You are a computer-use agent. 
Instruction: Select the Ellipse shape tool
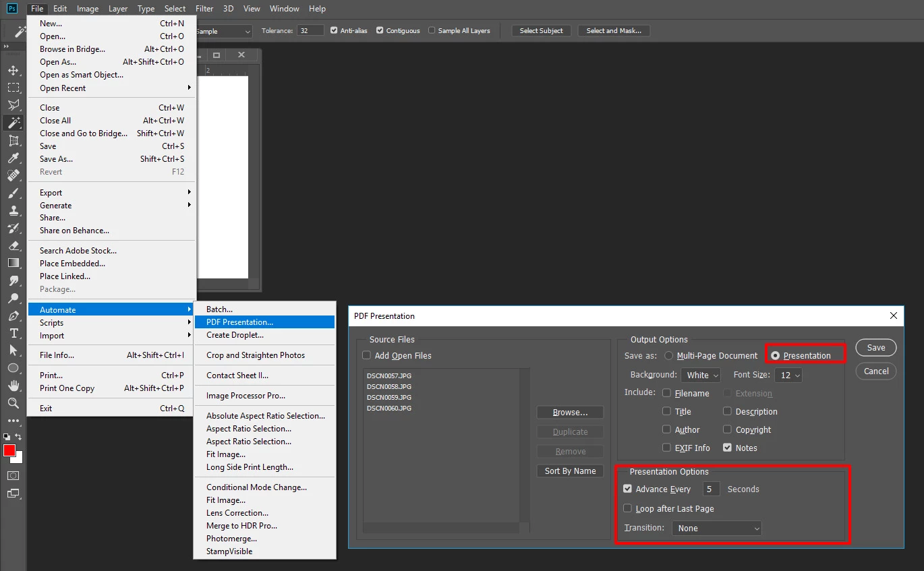tap(13, 368)
